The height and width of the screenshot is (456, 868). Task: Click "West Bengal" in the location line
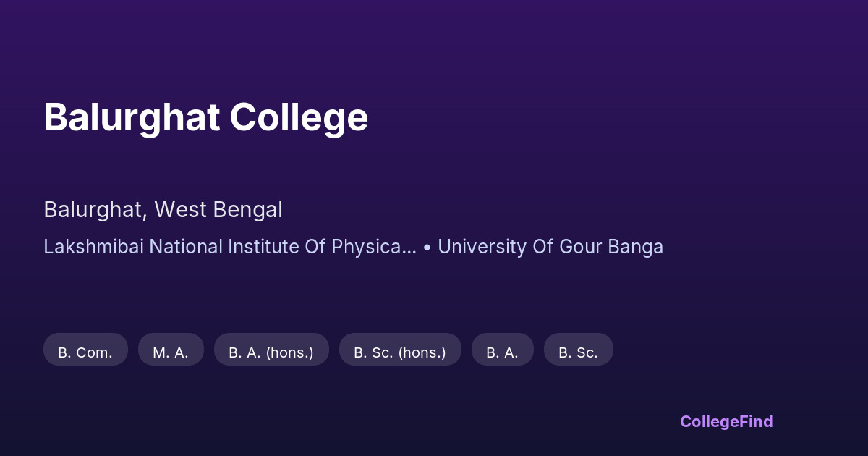click(218, 210)
